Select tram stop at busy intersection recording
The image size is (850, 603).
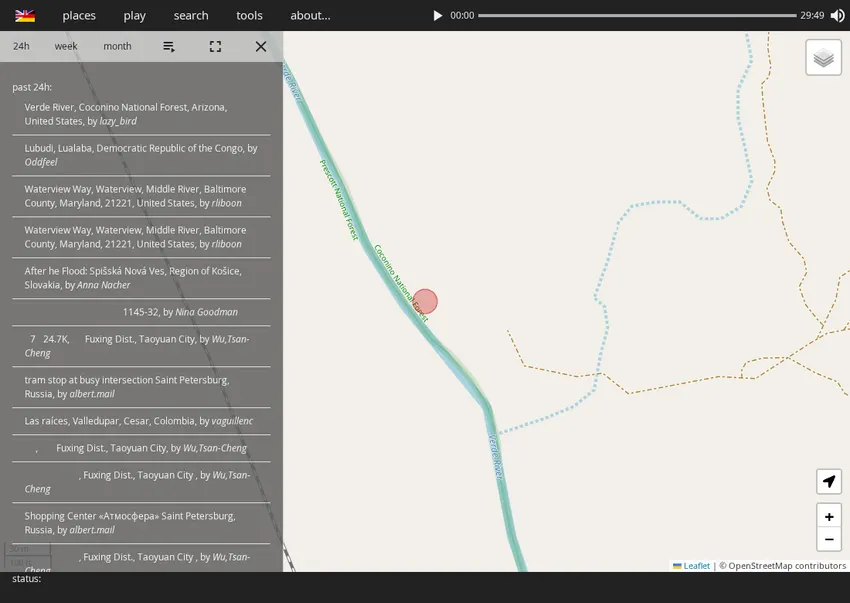click(x=141, y=387)
